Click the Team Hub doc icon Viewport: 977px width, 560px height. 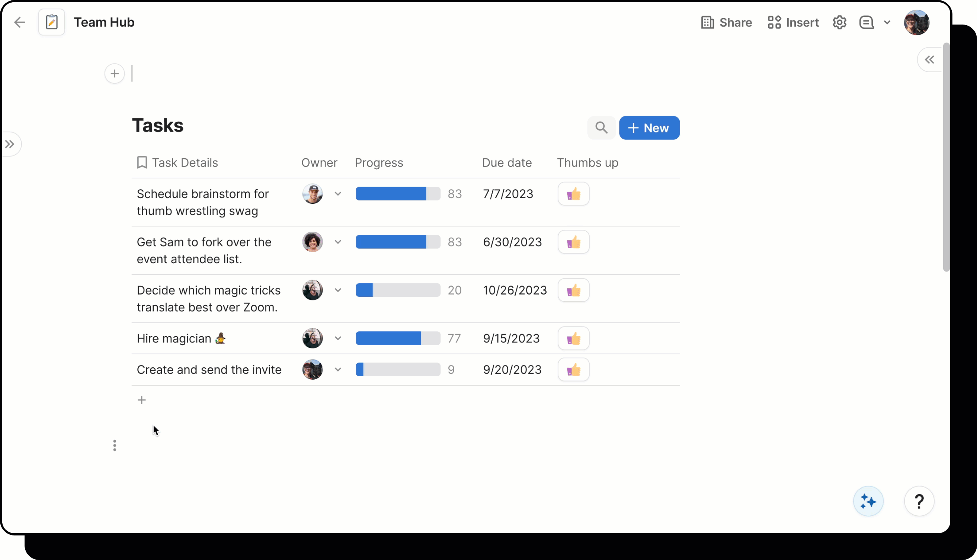click(52, 22)
